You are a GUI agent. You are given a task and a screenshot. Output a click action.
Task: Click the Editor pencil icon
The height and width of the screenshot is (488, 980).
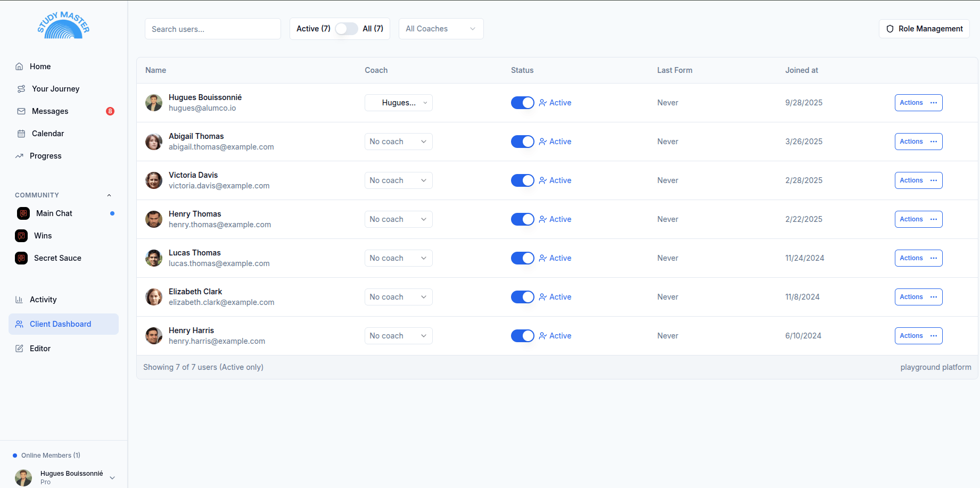[20, 348]
